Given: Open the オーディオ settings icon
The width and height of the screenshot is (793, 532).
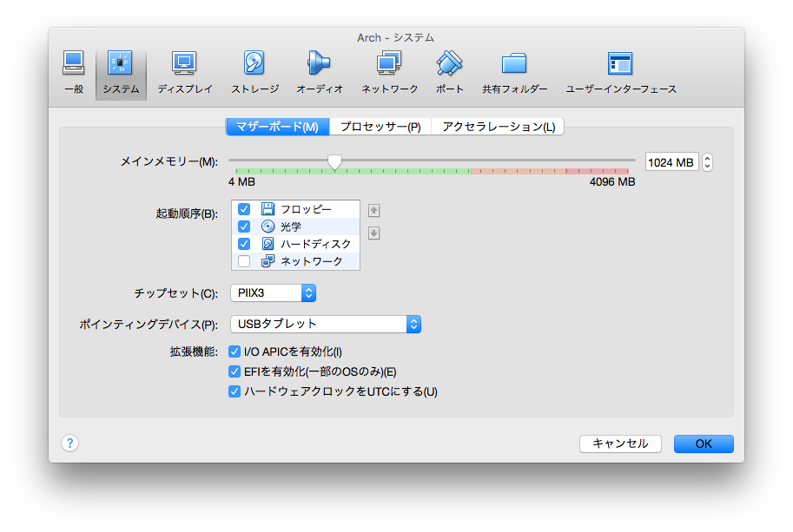Looking at the screenshot, I should tap(319, 69).
